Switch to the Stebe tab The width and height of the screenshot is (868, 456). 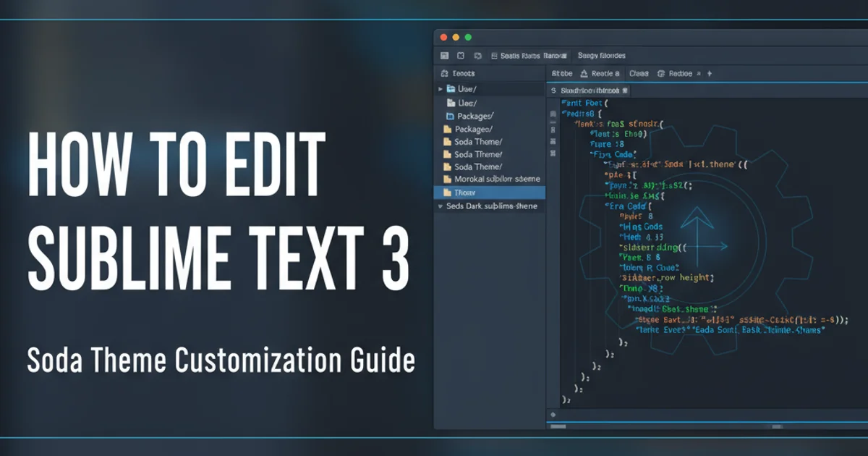click(x=561, y=74)
